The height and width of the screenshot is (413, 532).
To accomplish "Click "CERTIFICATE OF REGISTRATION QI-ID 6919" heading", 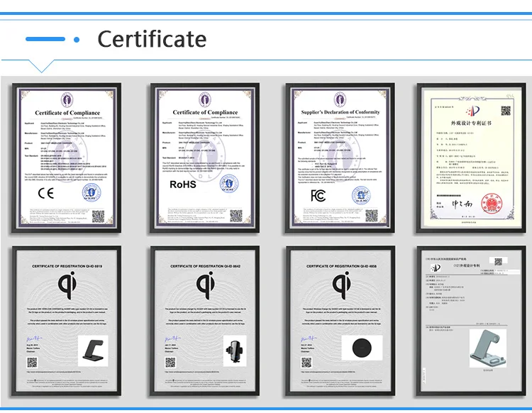I will (67, 266).
